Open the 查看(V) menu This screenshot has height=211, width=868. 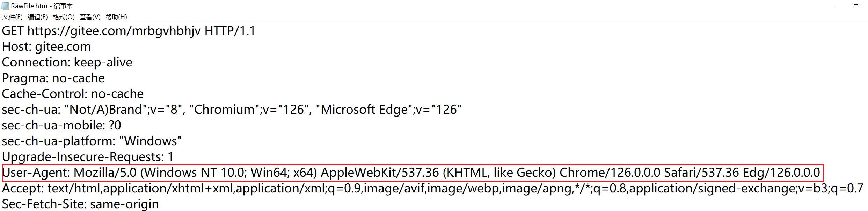pos(90,17)
